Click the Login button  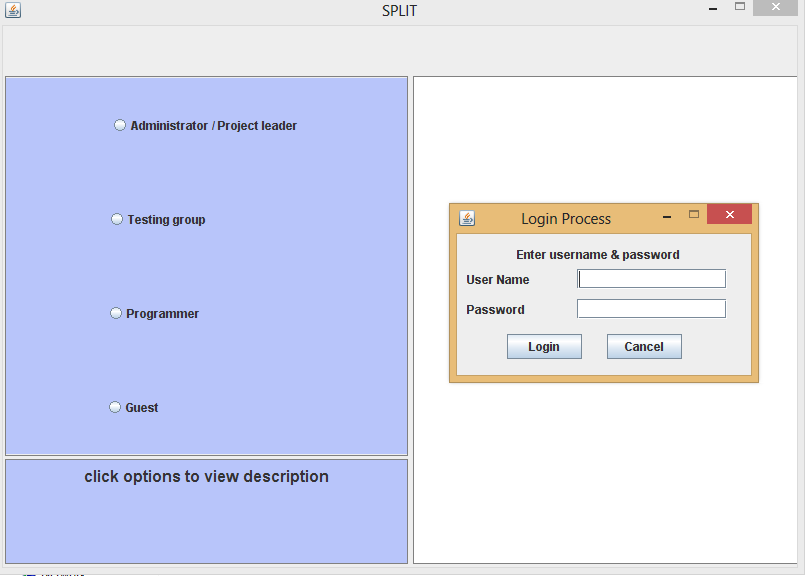point(544,346)
